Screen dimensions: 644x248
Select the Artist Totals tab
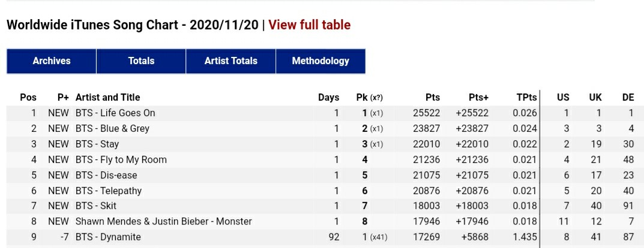[x=230, y=61]
